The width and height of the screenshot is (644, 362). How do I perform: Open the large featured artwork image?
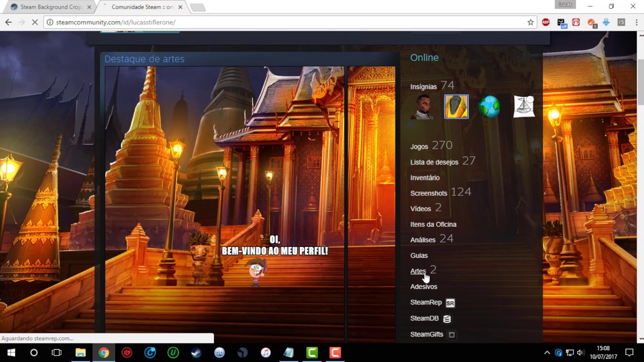225,205
